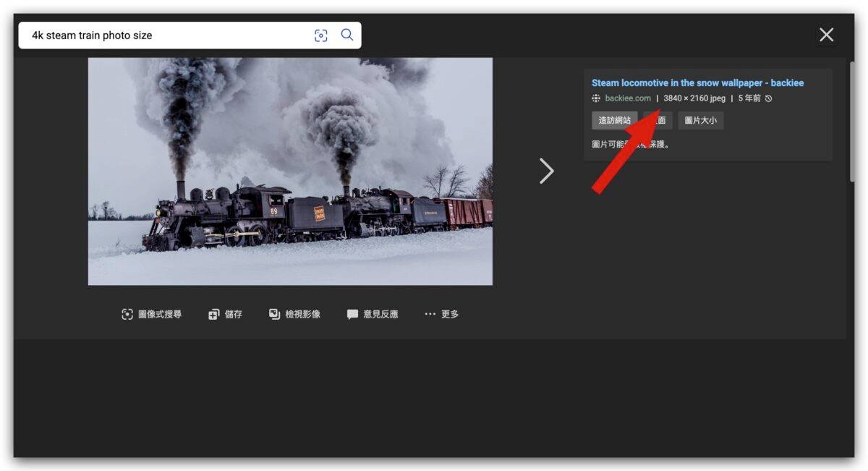Click the 圖片大小 image size button
This screenshot has width=868, height=471.
tap(700, 121)
